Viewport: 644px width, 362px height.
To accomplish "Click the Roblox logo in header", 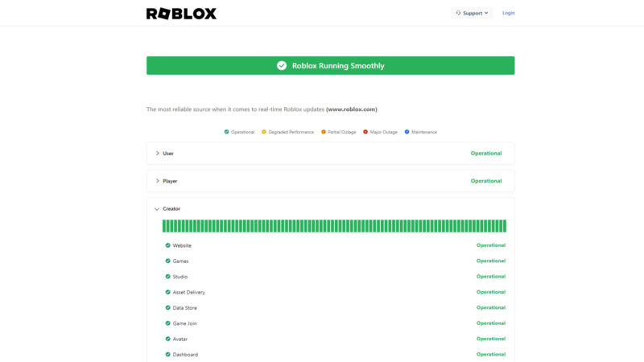I will (x=181, y=13).
